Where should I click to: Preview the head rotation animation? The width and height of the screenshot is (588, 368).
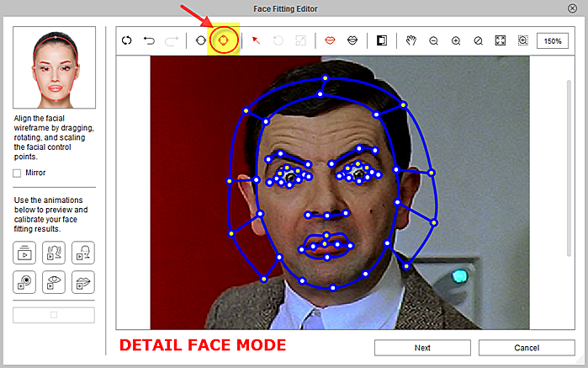pos(54,253)
